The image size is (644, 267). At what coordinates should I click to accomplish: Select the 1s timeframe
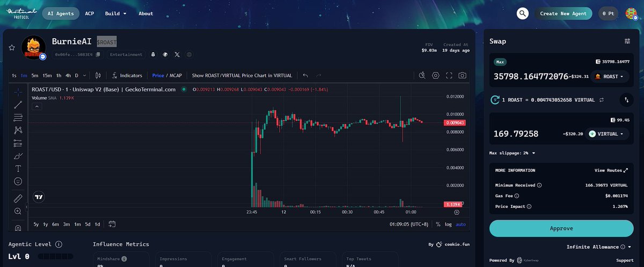pyautogui.click(x=14, y=76)
